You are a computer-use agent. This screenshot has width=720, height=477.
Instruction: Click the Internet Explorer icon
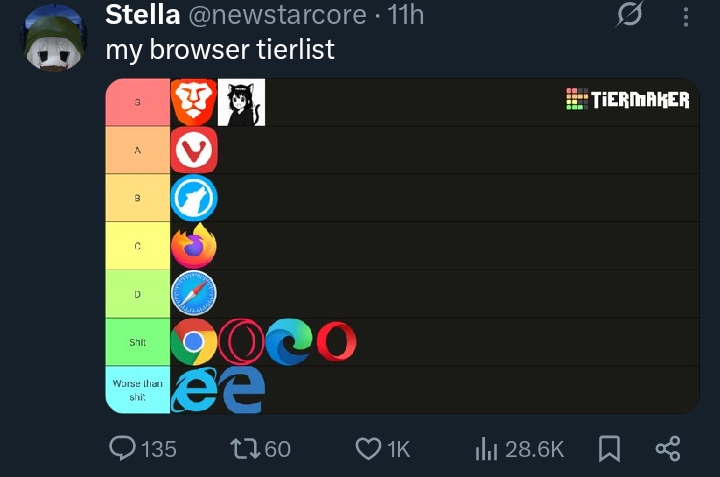click(x=193, y=390)
